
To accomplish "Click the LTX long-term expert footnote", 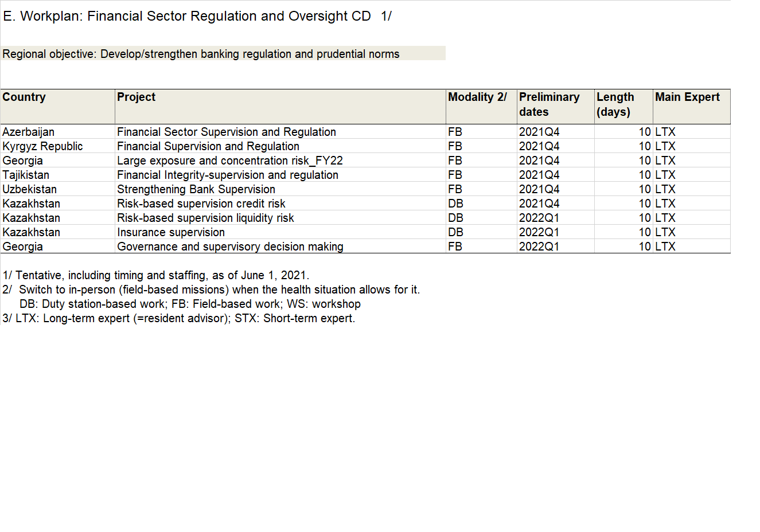I will (178, 318).
